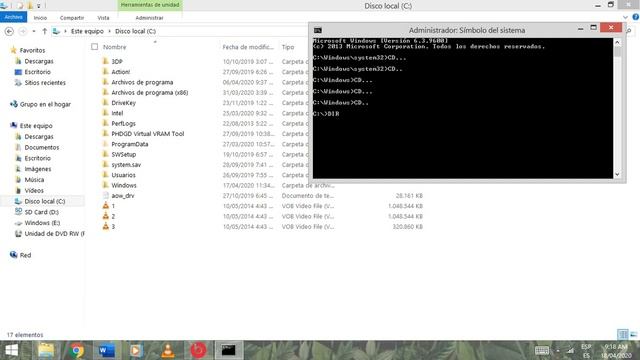
Task: Click the Back arrow in File Explorer
Action: [9, 31]
